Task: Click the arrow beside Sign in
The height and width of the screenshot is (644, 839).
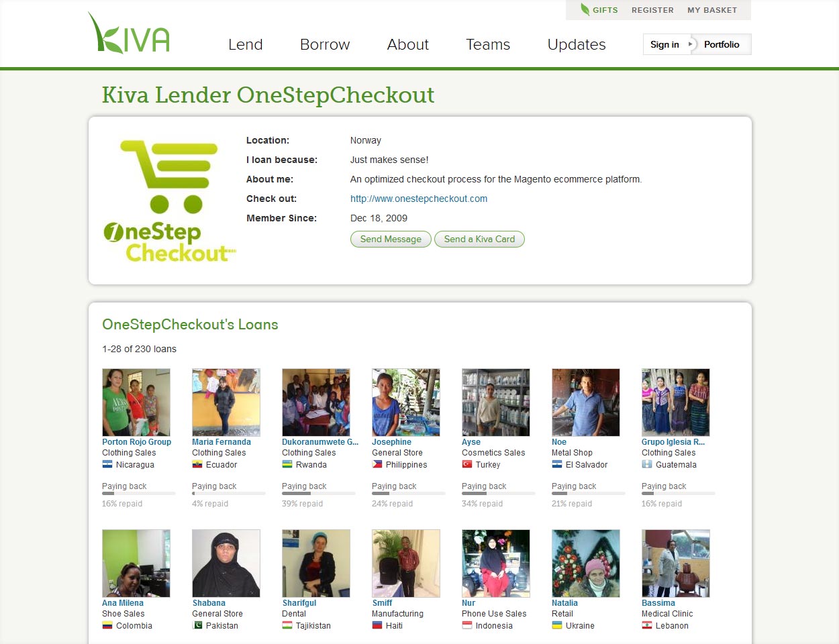Action: [690, 44]
